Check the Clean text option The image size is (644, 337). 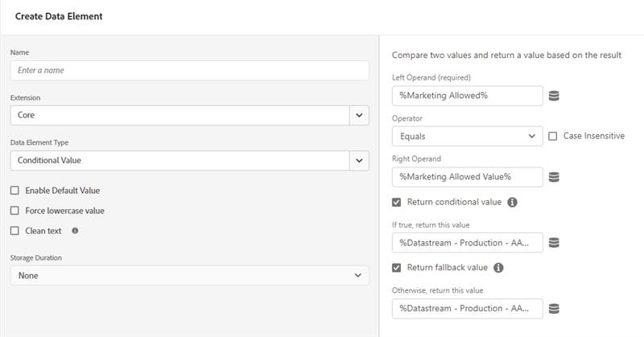point(14,231)
